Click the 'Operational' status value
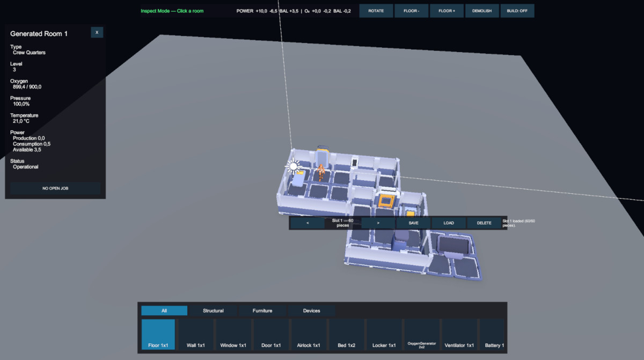This screenshot has width=644, height=360. (26, 167)
